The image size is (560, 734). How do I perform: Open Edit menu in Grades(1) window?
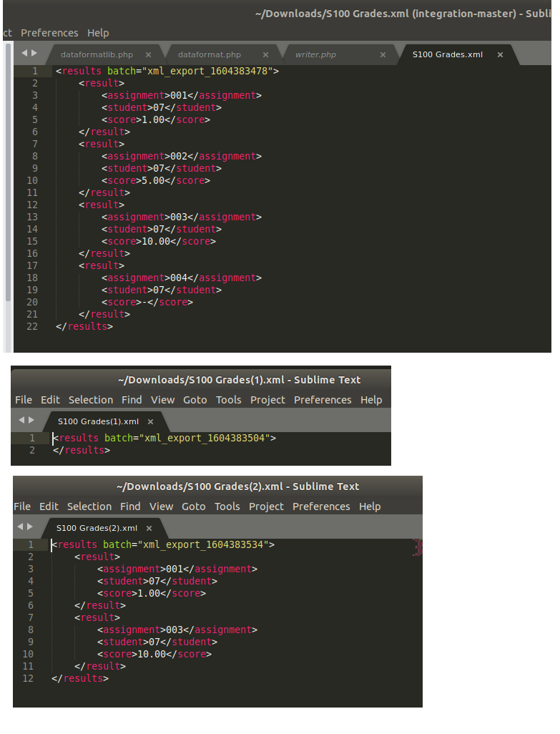pyautogui.click(x=50, y=400)
